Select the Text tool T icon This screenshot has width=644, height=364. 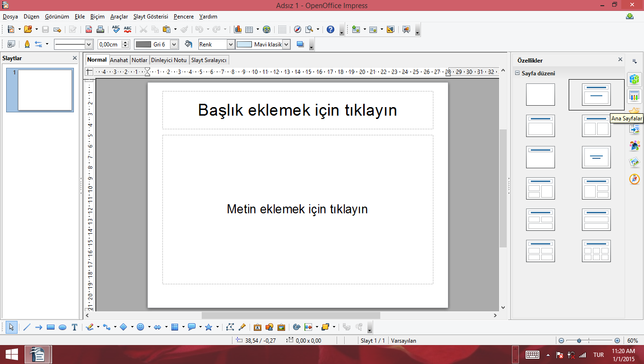click(74, 327)
